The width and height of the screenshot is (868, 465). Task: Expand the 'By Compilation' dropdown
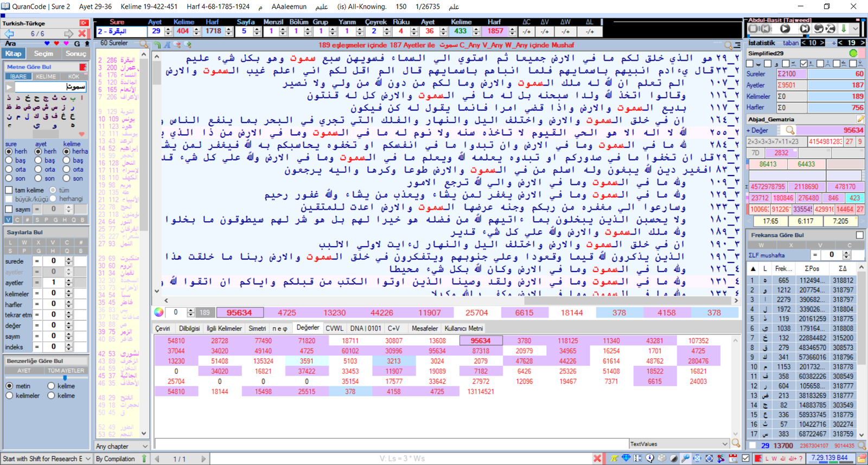click(x=144, y=458)
